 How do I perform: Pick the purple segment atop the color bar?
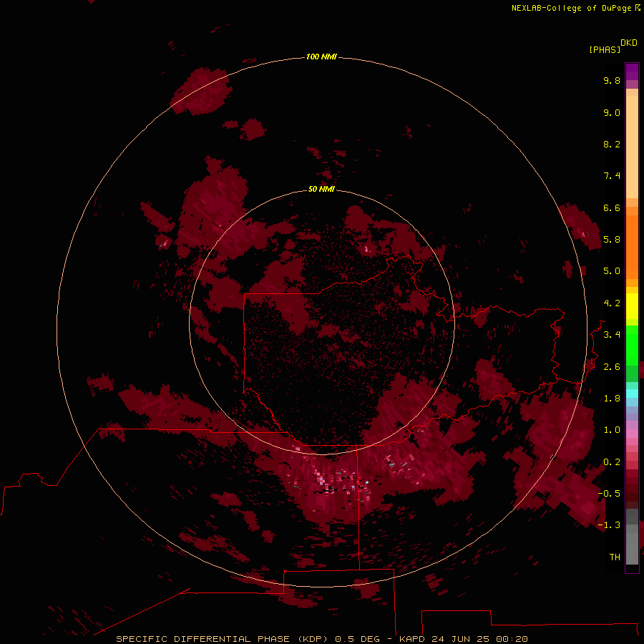pyautogui.click(x=632, y=72)
